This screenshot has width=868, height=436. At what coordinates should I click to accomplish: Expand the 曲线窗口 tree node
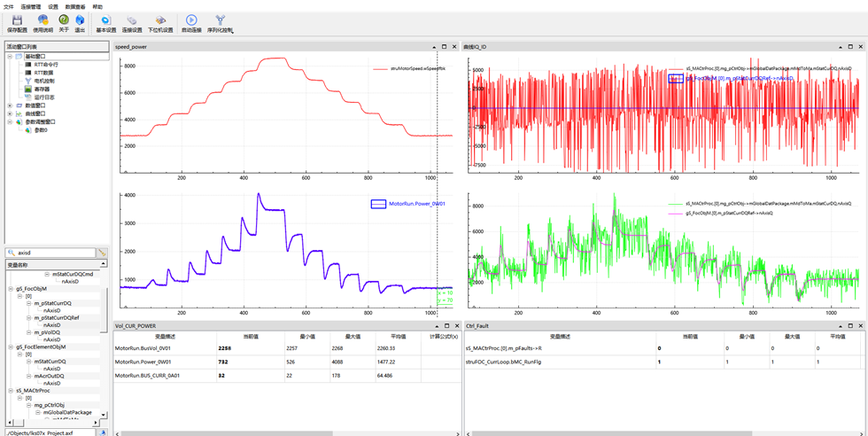pos(10,113)
